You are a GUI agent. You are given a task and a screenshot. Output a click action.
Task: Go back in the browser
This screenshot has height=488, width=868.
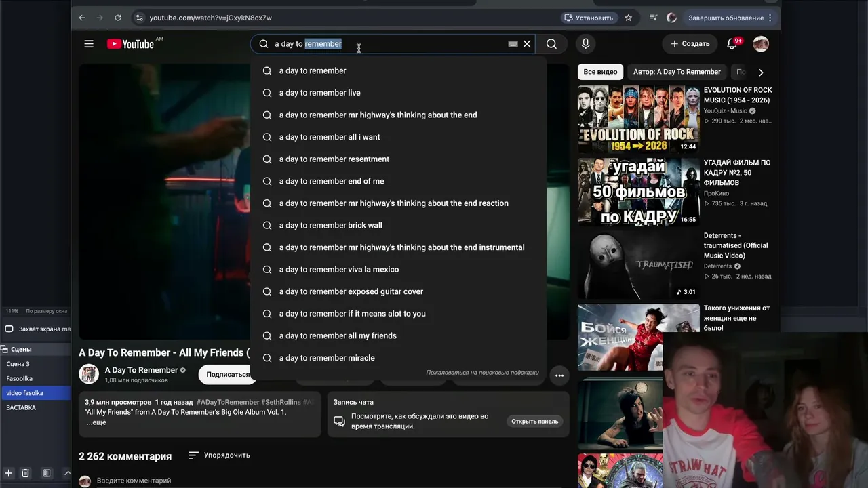point(82,18)
